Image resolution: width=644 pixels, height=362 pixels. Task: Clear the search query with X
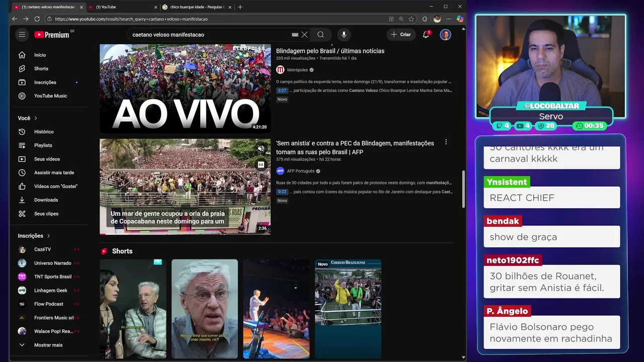click(x=304, y=35)
